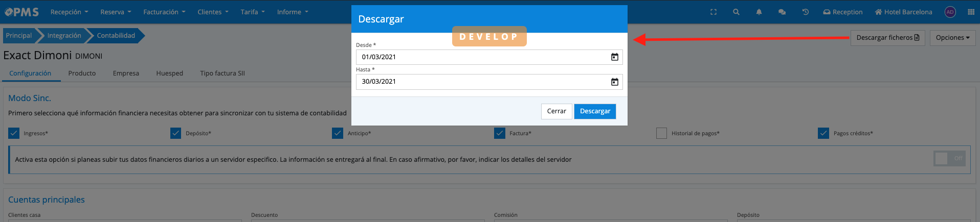Uncheck the Factura checkbox
The width and height of the screenshot is (980, 222).
[500, 133]
